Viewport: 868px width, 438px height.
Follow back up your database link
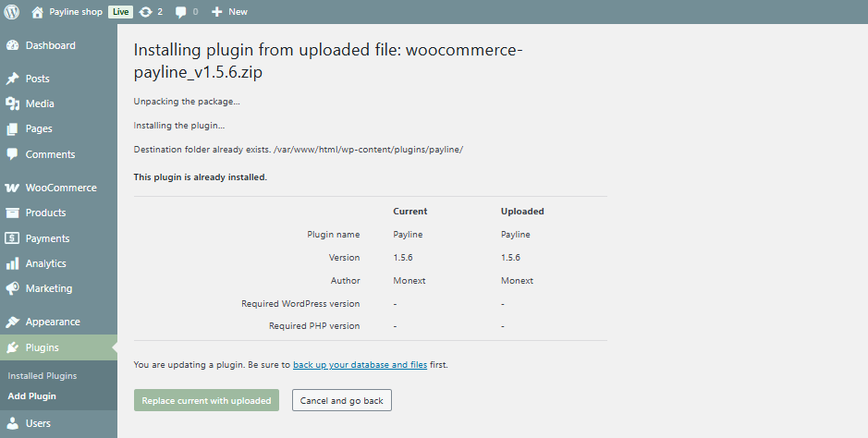pos(360,365)
